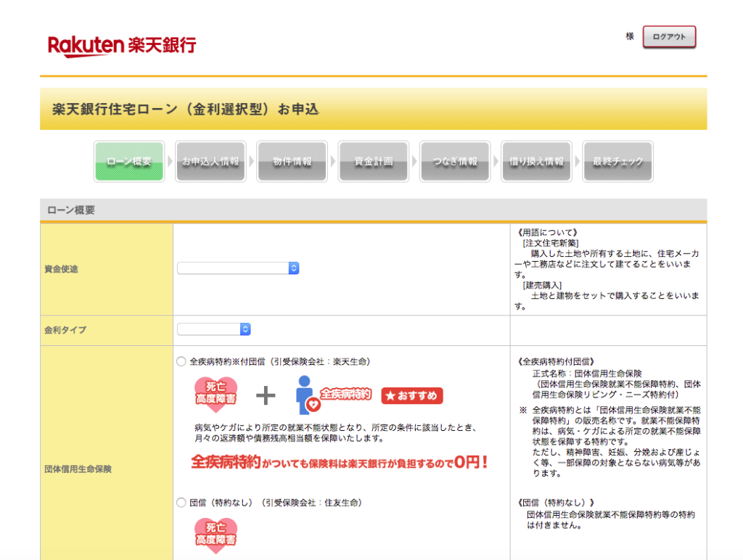Click the ローン概要 section header

[71, 210]
